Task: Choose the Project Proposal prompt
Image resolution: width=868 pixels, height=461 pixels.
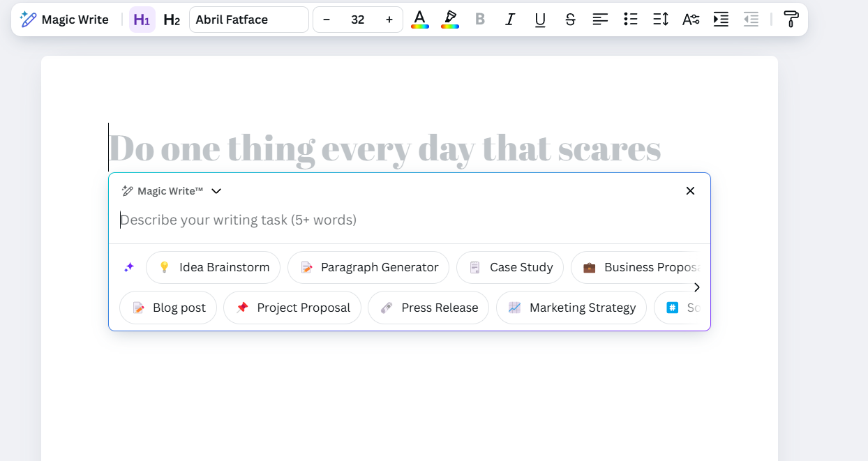Action: (x=292, y=308)
